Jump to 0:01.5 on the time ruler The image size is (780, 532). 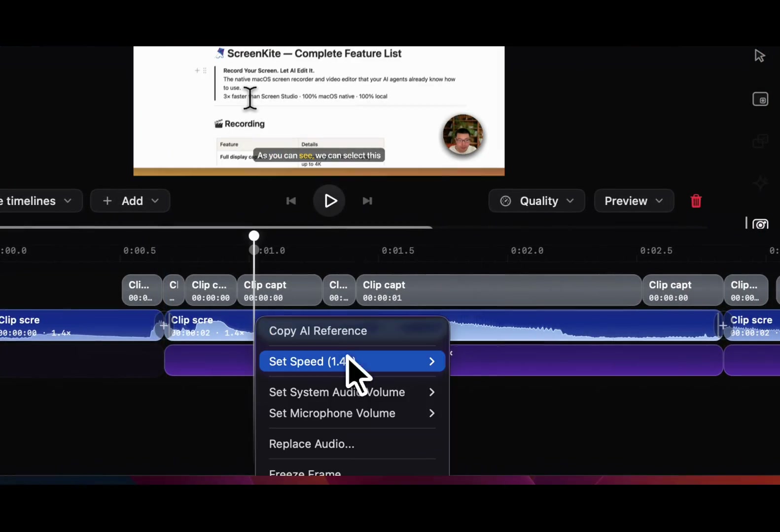tap(398, 251)
